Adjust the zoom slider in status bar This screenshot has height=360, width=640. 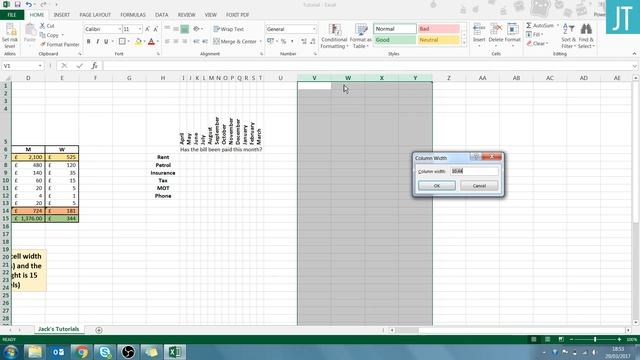tap(595, 339)
